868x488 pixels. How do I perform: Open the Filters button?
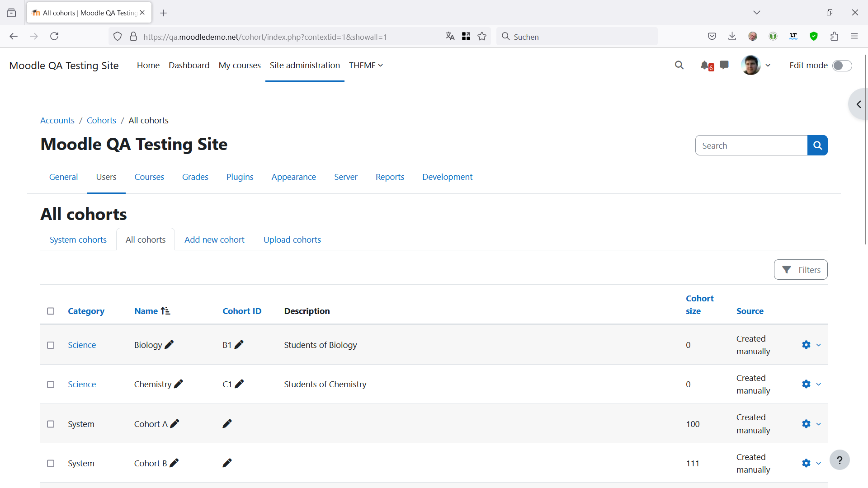click(x=801, y=270)
